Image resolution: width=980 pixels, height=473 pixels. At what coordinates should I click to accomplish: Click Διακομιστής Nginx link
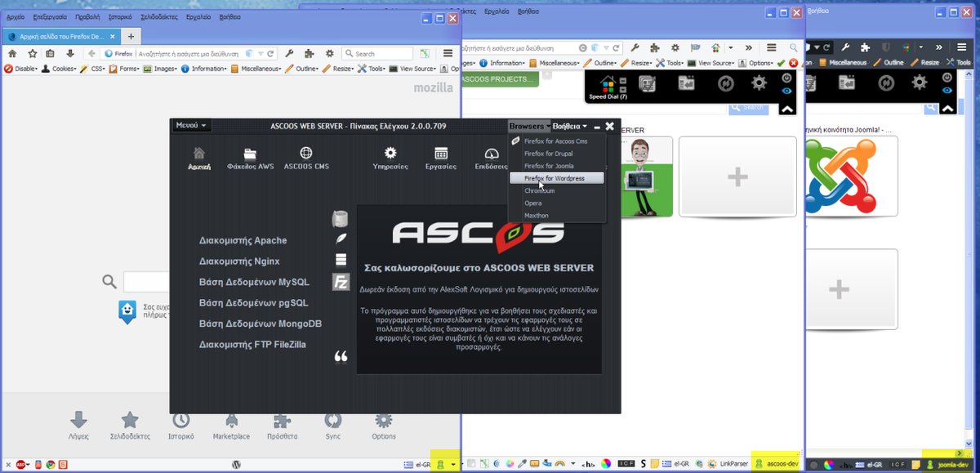[x=239, y=261]
